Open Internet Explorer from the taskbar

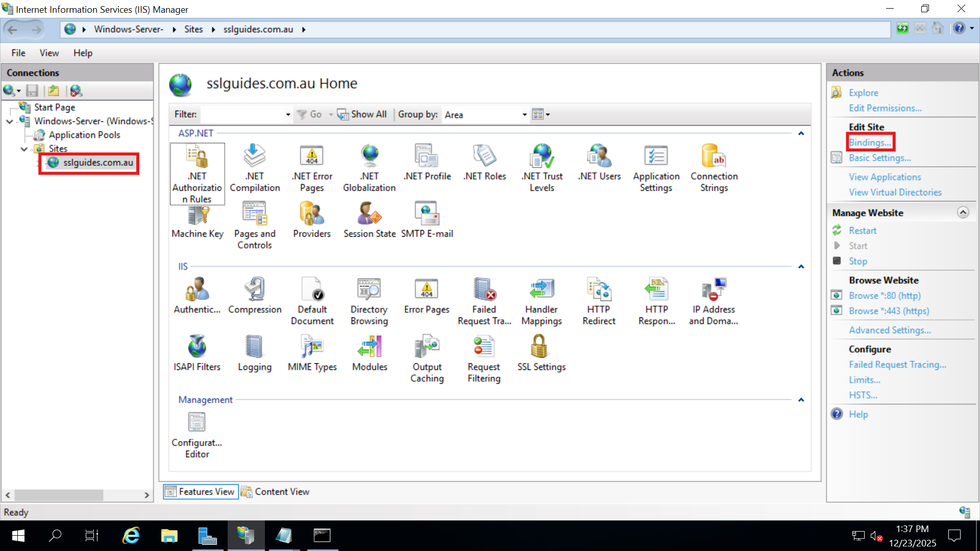click(x=131, y=536)
